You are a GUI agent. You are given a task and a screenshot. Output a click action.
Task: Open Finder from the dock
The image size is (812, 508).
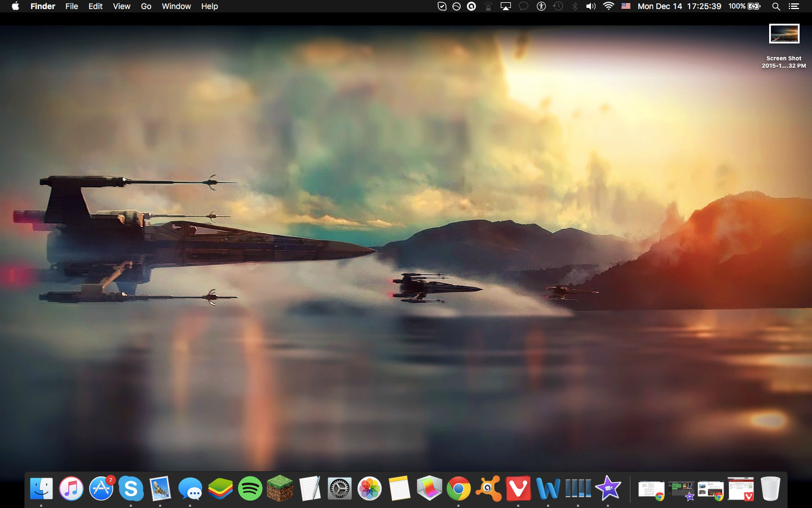[41, 488]
